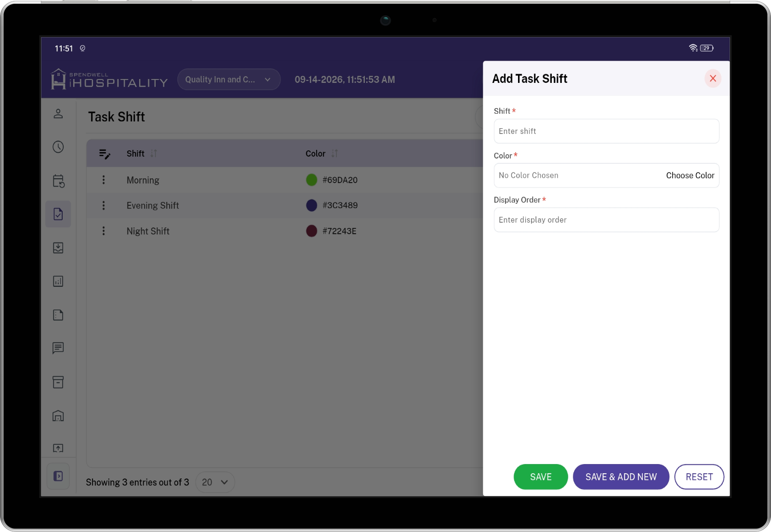Sort table by Color column

334,153
